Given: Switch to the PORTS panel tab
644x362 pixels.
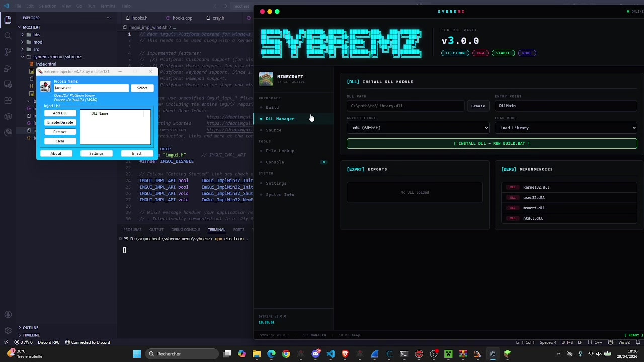Looking at the screenshot, I should point(238,230).
